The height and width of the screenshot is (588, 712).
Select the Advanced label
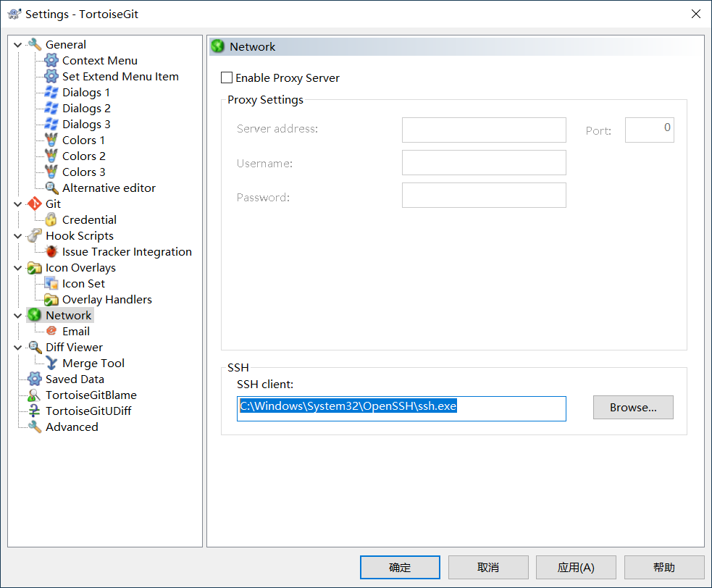pyautogui.click(x=72, y=427)
